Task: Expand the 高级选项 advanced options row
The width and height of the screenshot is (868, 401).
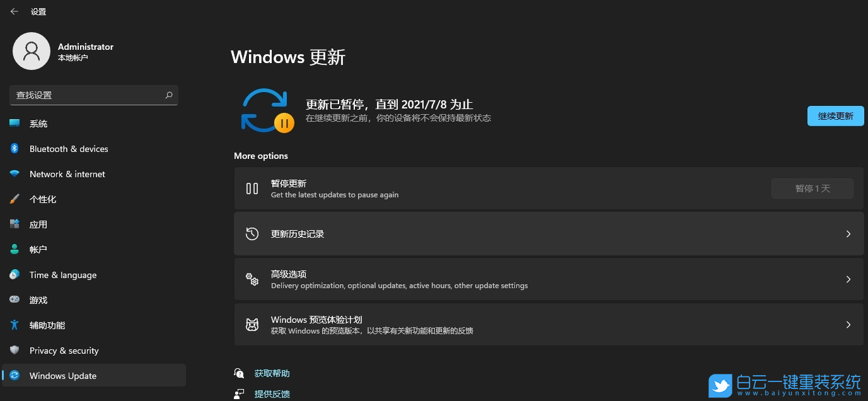Action: (548, 279)
